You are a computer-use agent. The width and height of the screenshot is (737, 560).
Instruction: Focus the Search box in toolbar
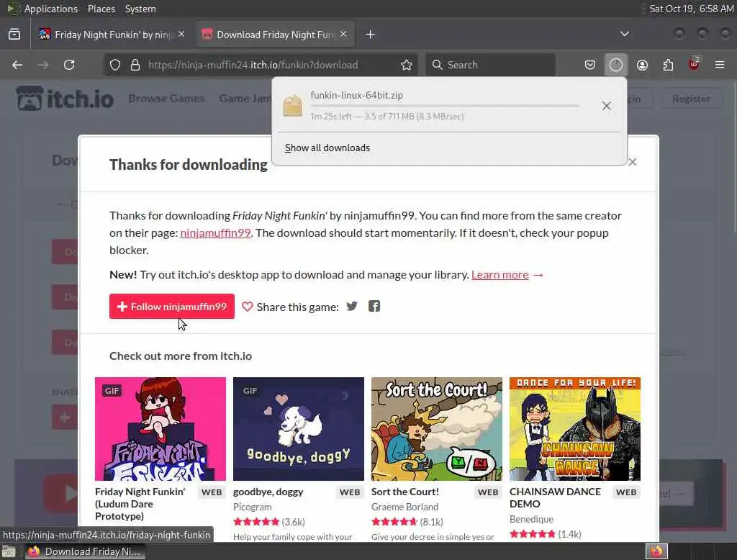490,65
